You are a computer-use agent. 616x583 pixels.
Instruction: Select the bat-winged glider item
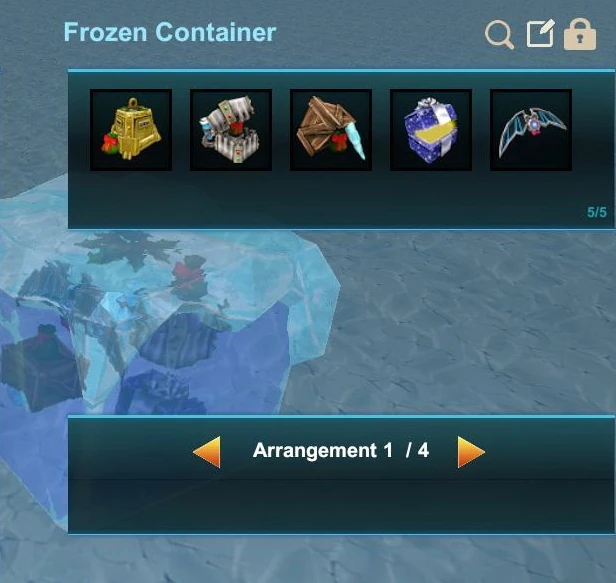click(531, 130)
